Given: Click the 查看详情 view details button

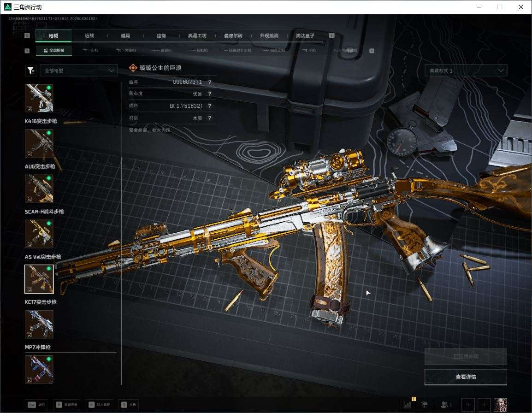Looking at the screenshot, I should (x=466, y=377).
